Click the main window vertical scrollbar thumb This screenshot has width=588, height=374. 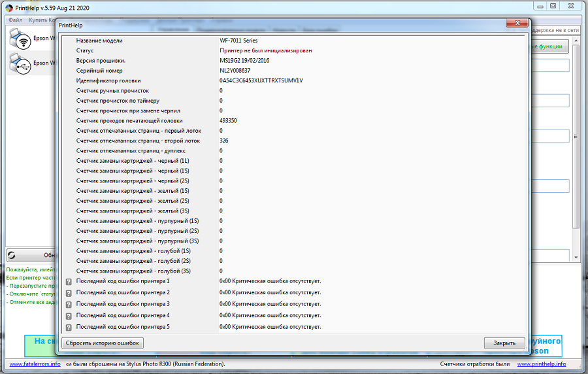[x=576, y=135]
